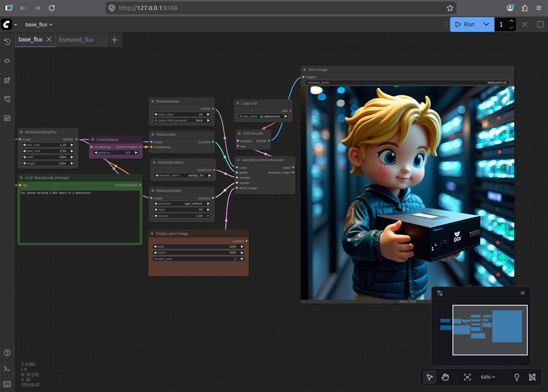
Task: Click the guidance value slider in FluxGuidance
Action: [116, 152]
